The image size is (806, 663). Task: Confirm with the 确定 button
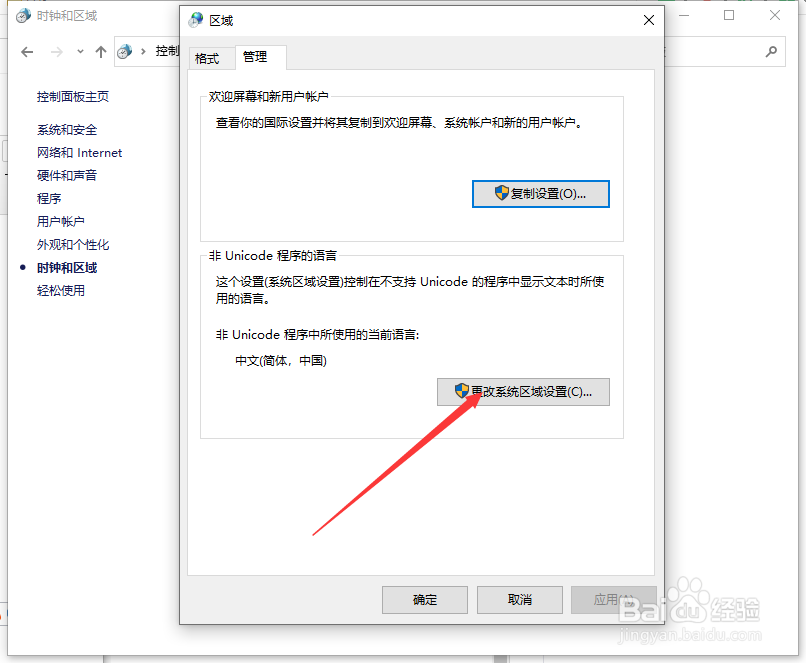point(425,600)
